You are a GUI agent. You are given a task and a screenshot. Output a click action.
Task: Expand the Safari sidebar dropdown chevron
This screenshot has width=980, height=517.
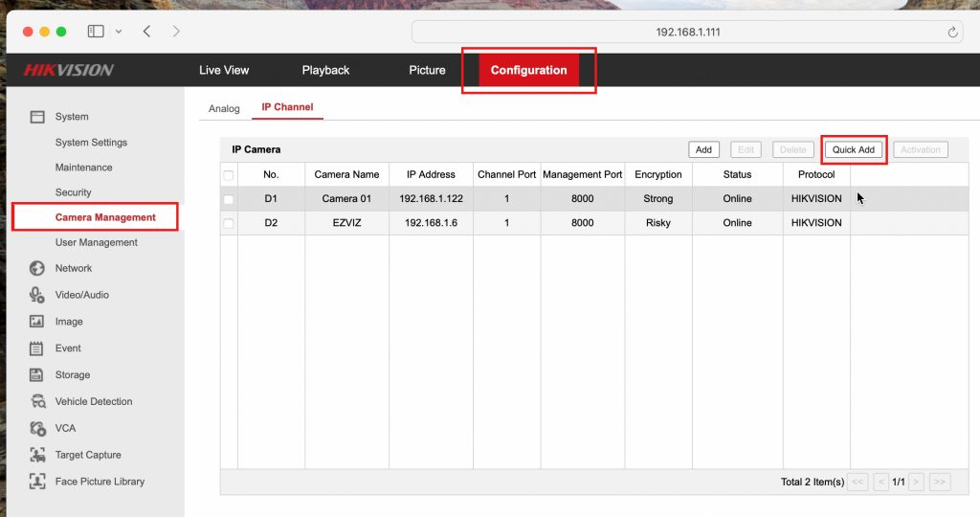pos(119,32)
